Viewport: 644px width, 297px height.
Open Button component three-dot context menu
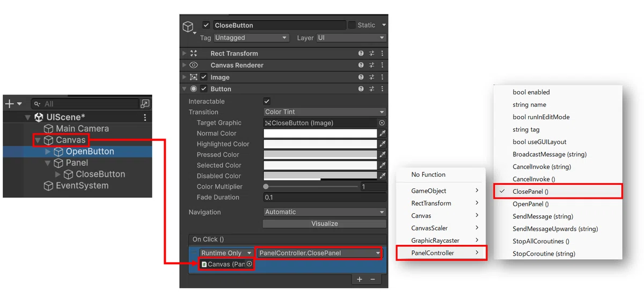[382, 89]
